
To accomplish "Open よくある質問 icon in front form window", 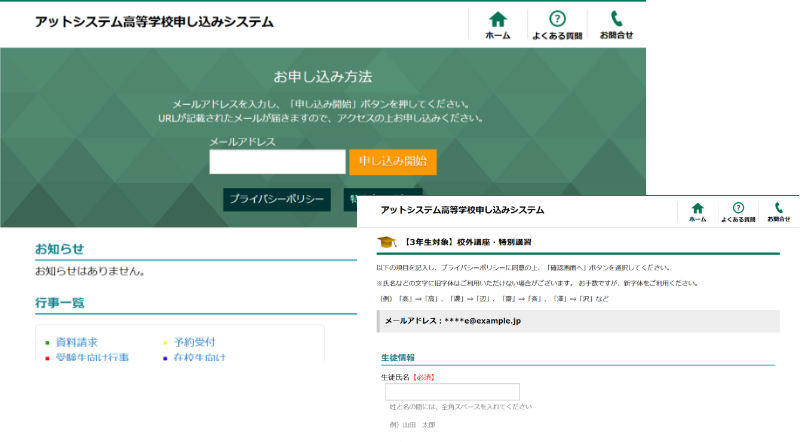I will 738,208.
